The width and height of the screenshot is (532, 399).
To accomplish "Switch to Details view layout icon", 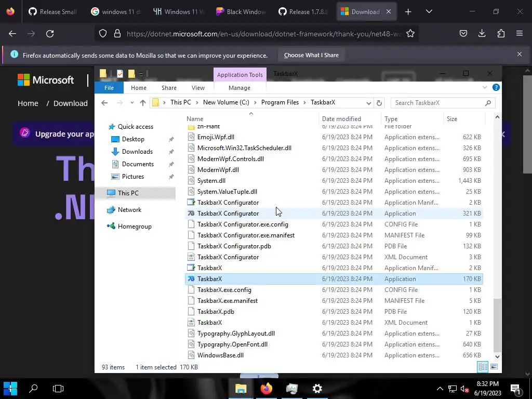I will pos(483,367).
